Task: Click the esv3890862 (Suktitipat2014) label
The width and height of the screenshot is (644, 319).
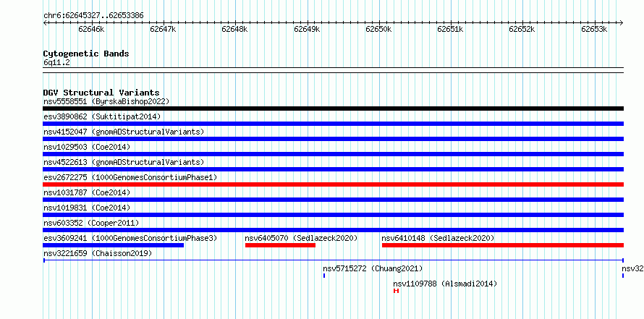Action: coord(102,116)
